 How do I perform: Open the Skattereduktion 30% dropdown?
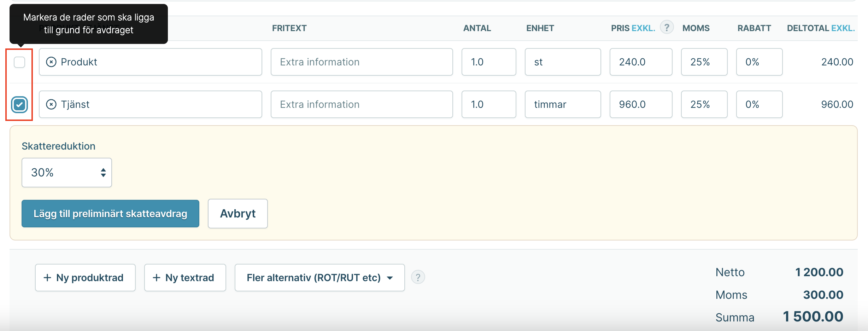point(67,173)
